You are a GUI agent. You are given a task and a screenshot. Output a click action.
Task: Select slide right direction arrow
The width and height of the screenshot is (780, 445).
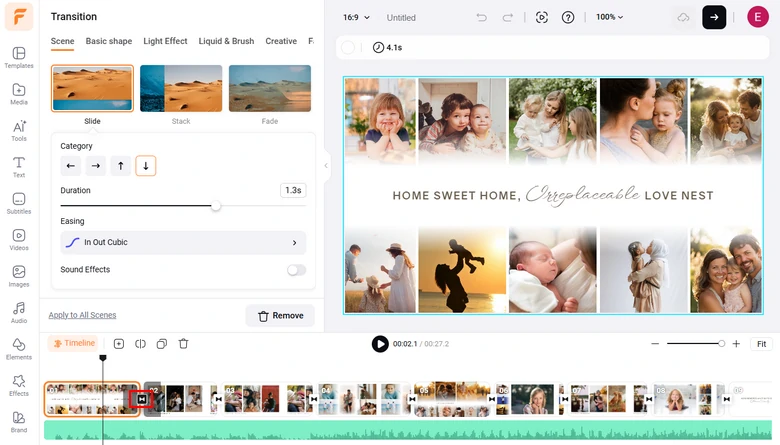point(96,166)
